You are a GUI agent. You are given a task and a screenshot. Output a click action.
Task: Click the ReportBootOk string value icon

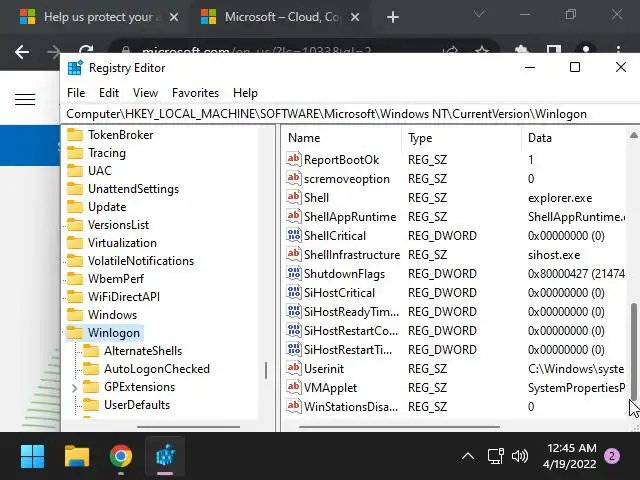click(x=294, y=159)
